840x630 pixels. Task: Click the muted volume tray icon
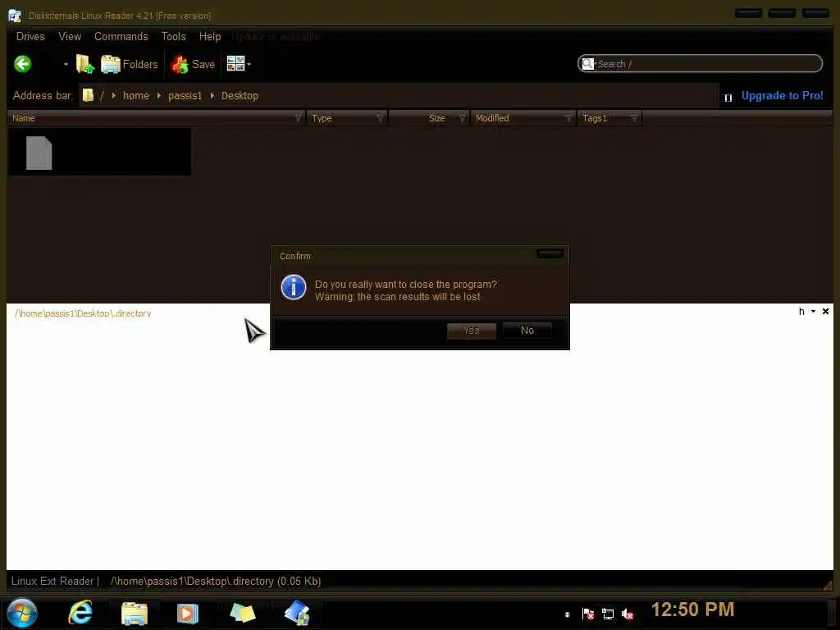628,614
